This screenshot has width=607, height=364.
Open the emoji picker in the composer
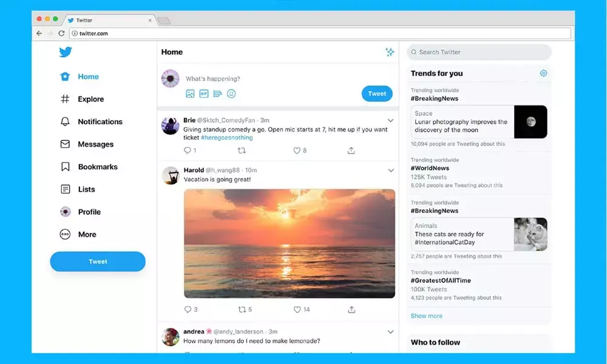[x=231, y=93]
